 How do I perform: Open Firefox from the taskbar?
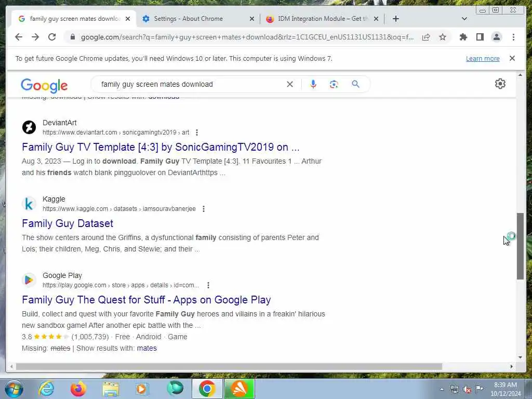pos(78,389)
